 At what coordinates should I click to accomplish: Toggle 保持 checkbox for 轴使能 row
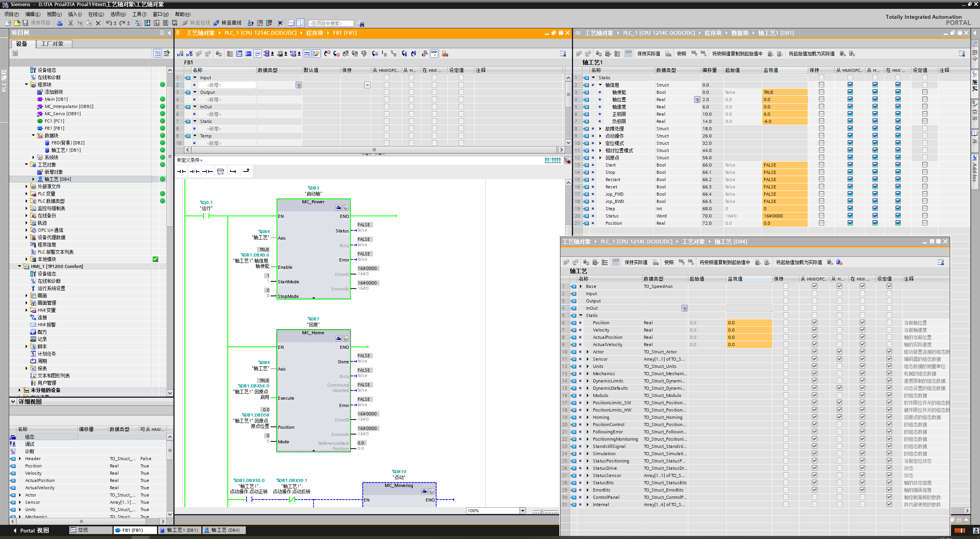coord(821,92)
